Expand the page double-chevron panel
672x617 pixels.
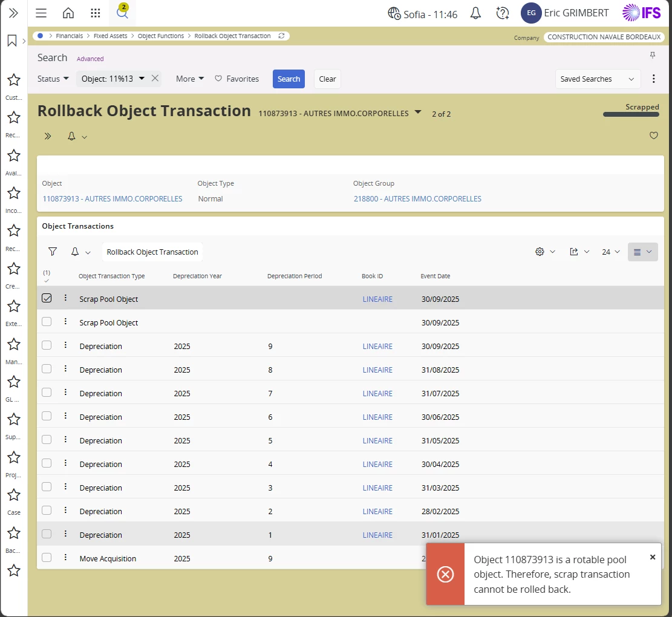pos(48,136)
